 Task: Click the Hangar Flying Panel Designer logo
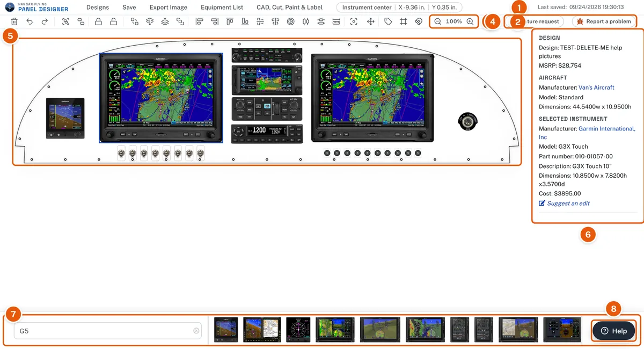coord(36,7)
